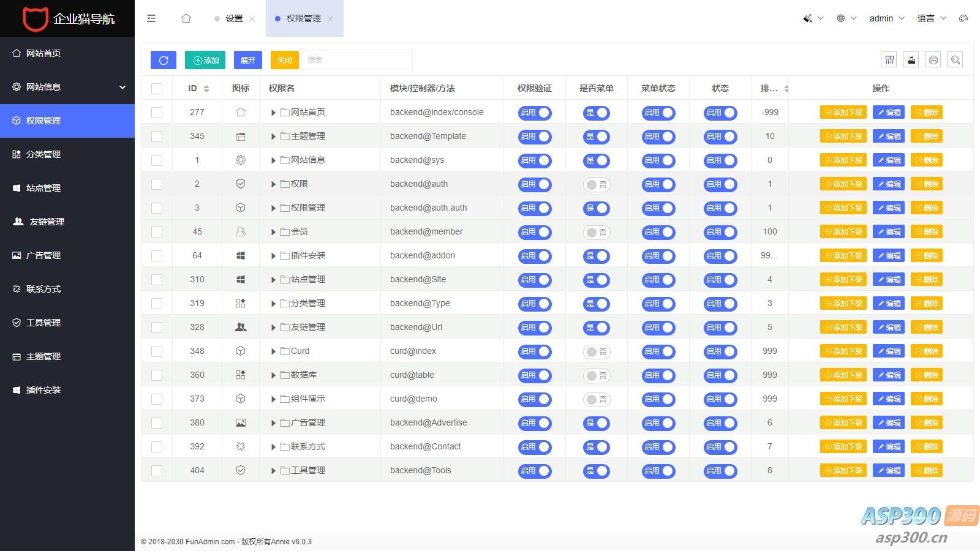The height and width of the screenshot is (551, 980).
Task: Click the green 添加 button
Action: pyautogui.click(x=206, y=60)
